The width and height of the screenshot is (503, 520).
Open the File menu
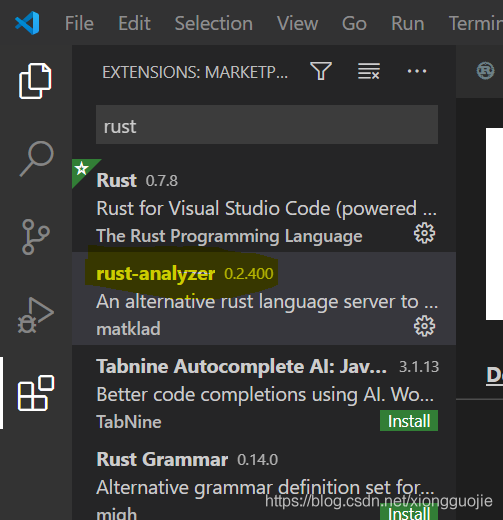79,23
